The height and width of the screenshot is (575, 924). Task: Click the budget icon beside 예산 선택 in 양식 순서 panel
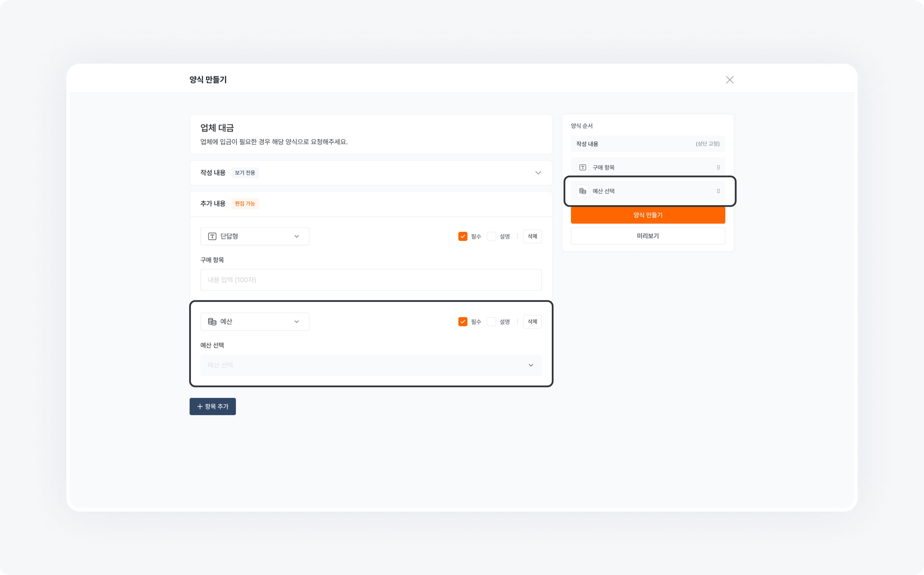[x=582, y=191]
